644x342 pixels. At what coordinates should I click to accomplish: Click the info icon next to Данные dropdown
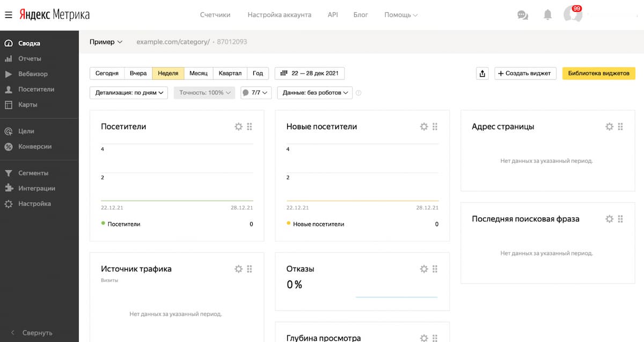point(358,92)
